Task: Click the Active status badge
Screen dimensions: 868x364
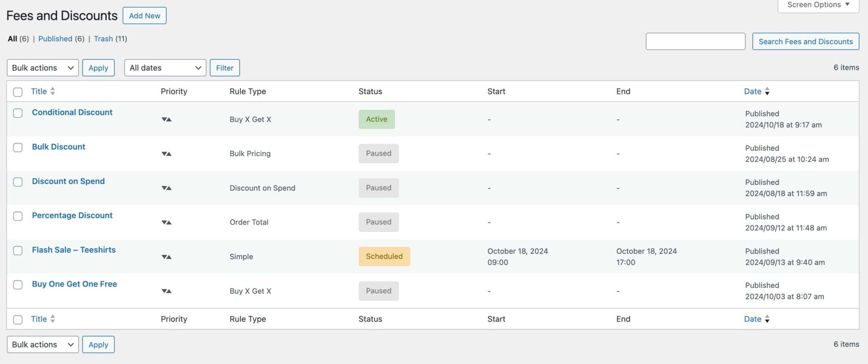Action: coord(377,119)
